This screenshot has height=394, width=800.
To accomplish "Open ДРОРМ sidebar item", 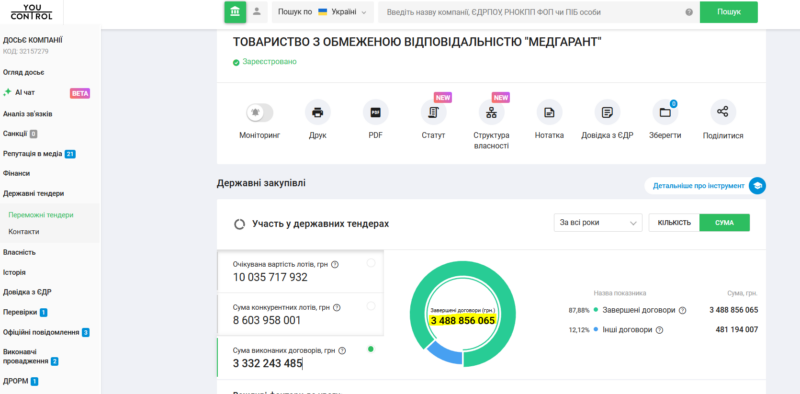I will tap(20, 381).
